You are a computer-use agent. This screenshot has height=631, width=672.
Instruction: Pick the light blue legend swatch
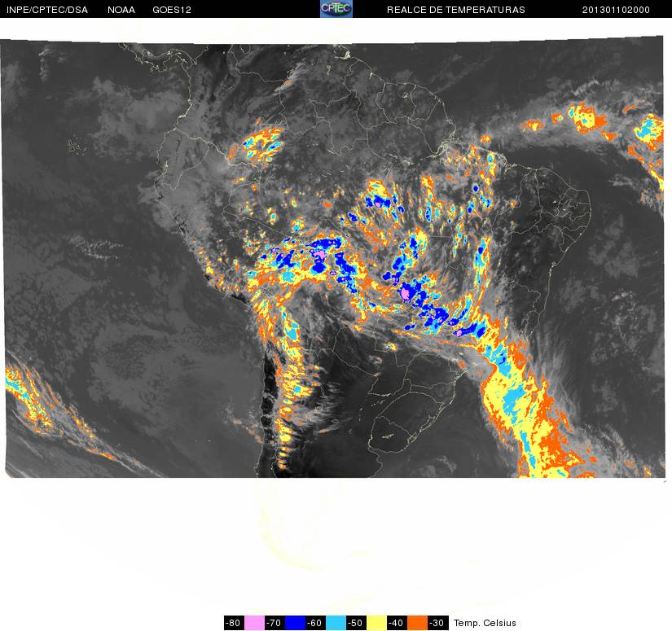pyautogui.click(x=336, y=623)
